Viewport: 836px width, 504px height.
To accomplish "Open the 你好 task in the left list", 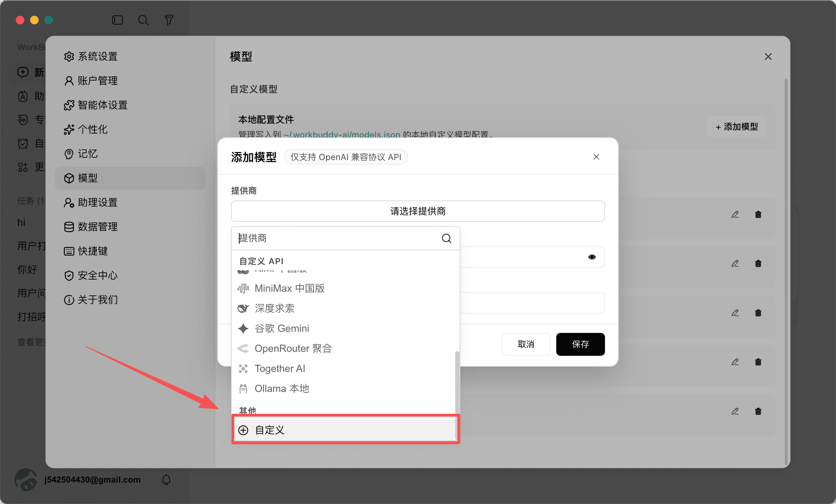I will point(27,269).
